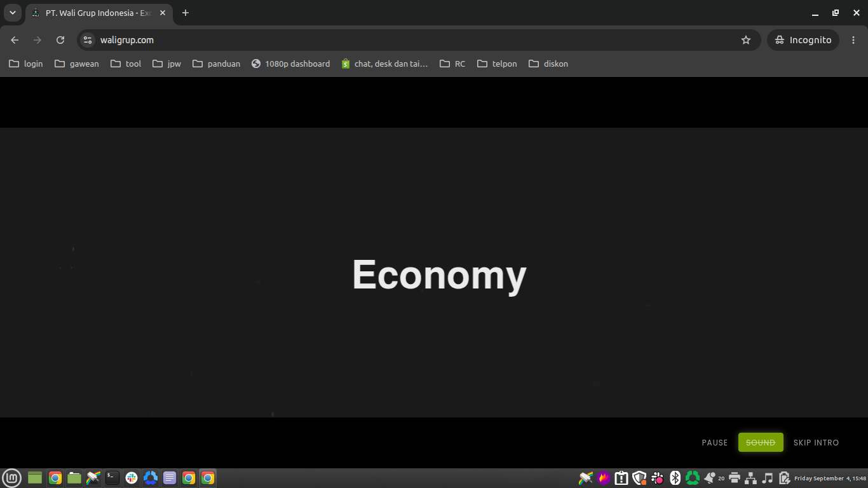This screenshot has height=488, width=868.
Task: Expand the tab search dropdown arrow
Action: point(13,13)
